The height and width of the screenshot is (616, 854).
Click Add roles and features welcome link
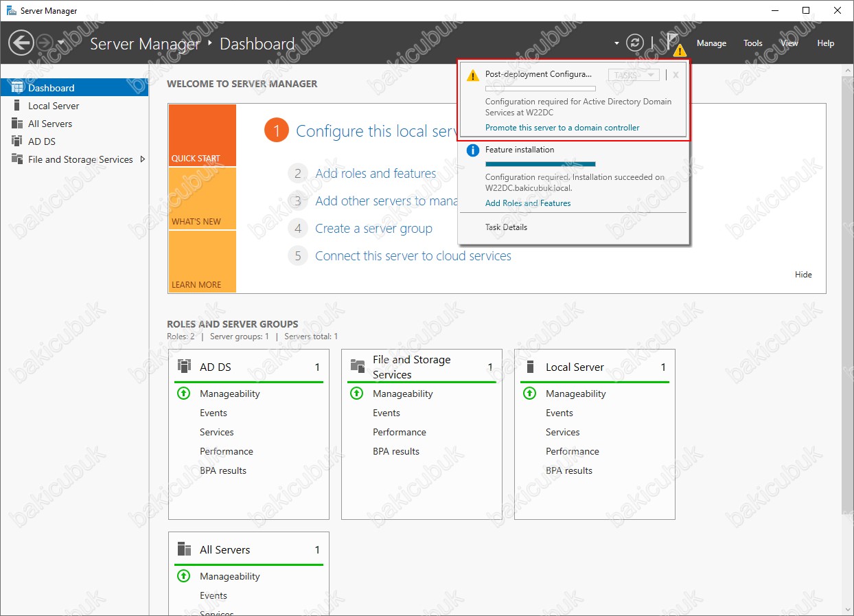point(376,174)
